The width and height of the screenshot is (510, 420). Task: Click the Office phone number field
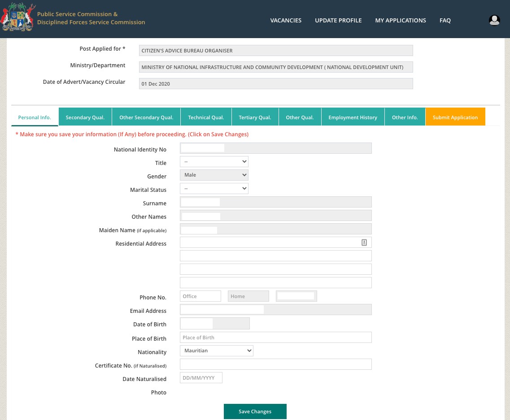pos(201,296)
